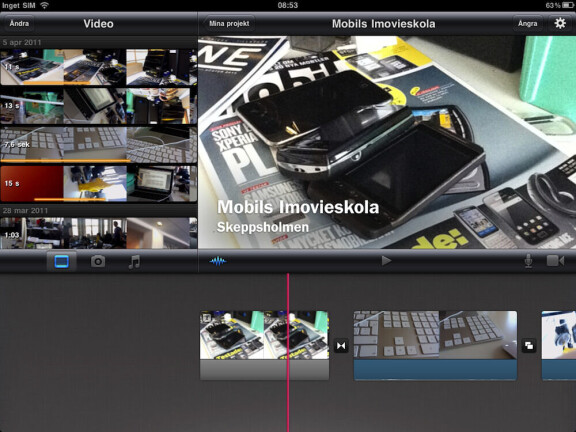576x432 pixels.
Task: Tap Ändra button in Video browser
Action: 19,24
